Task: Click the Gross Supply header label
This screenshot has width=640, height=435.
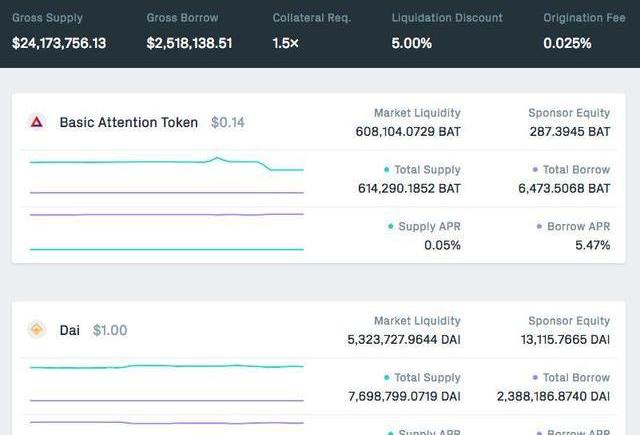Action: 47,18
